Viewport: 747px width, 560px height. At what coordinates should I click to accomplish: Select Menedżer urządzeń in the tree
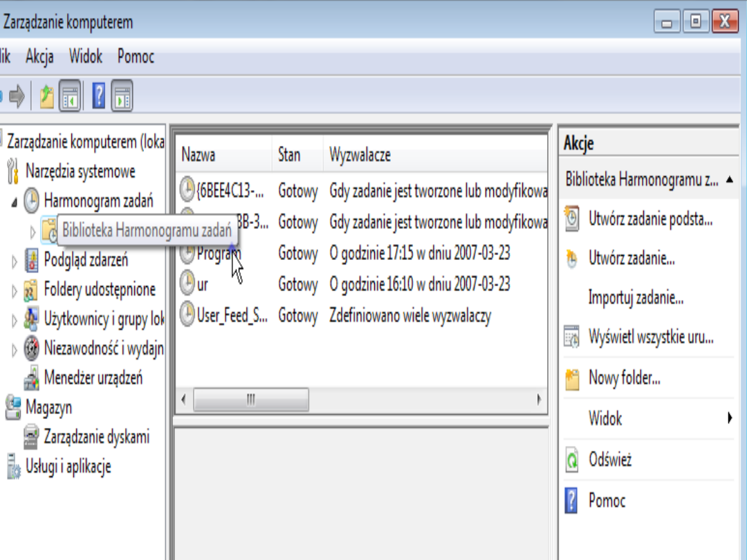pyautogui.click(x=93, y=377)
